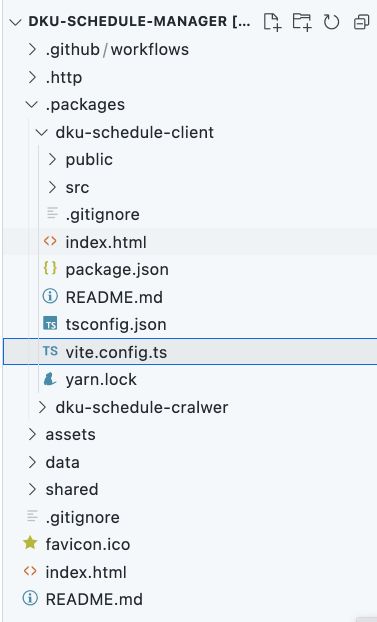Click the braces icon beside package.json
Image resolution: width=377 pixels, height=622 pixels.
click(50, 269)
